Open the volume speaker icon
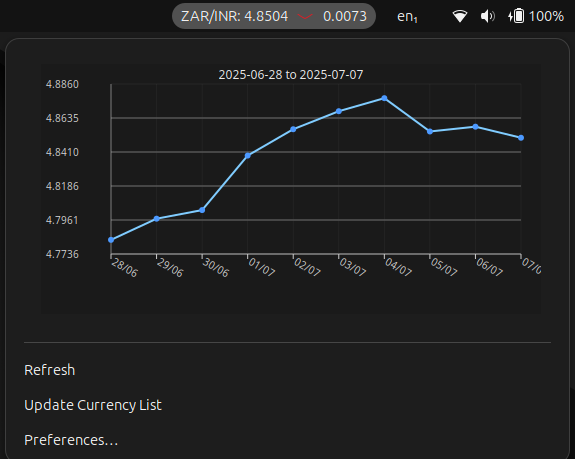This screenshot has height=459, width=575. tap(488, 16)
